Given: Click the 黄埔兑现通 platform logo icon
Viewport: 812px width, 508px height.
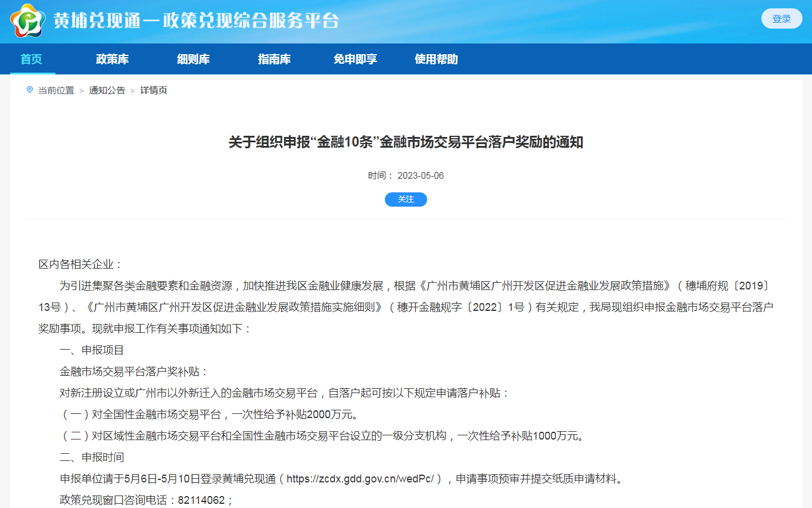Looking at the screenshot, I should coord(27,21).
